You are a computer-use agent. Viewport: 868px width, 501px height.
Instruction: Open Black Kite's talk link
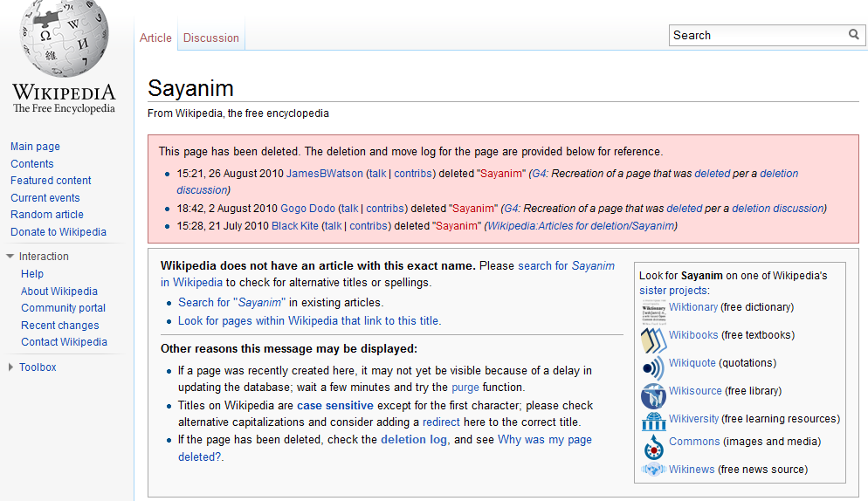click(334, 226)
